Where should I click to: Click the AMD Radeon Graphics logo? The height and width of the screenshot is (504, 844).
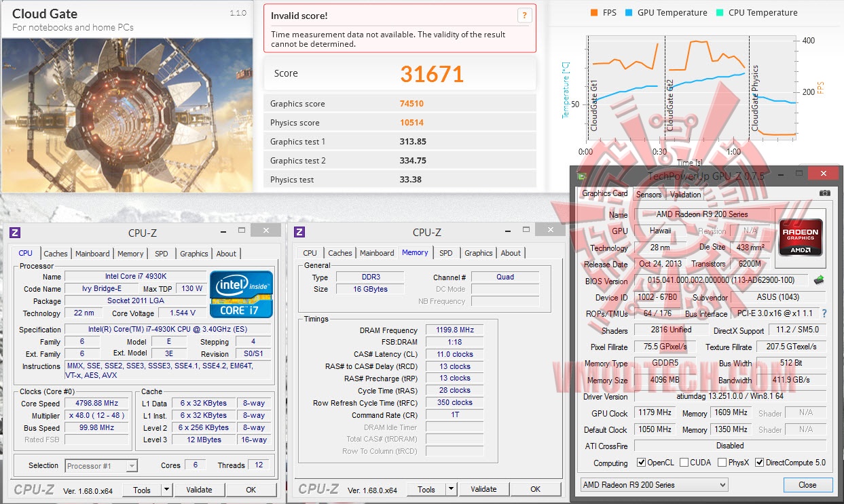point(801,238)
